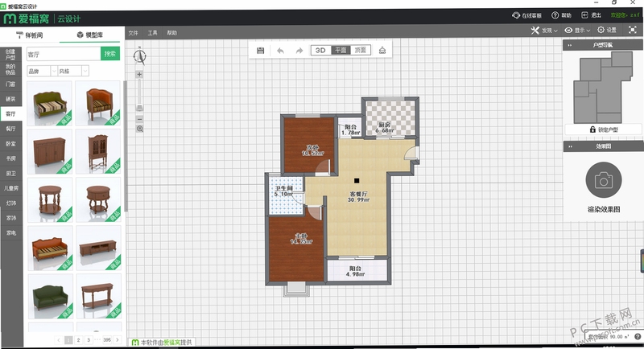The width and height of the screenshot is (644, 349).
Task: Click the 客厅 search input field
Action: point(64,54)
